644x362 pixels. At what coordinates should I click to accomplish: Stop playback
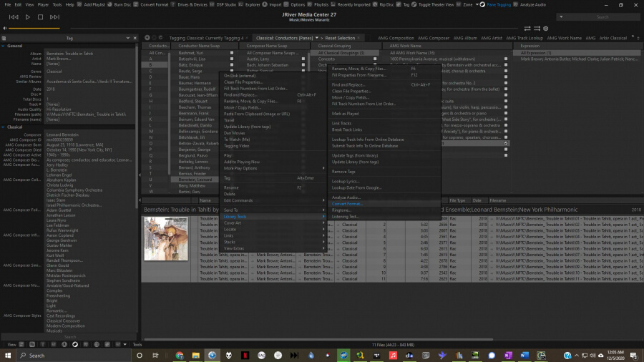[x=40, y=17]
